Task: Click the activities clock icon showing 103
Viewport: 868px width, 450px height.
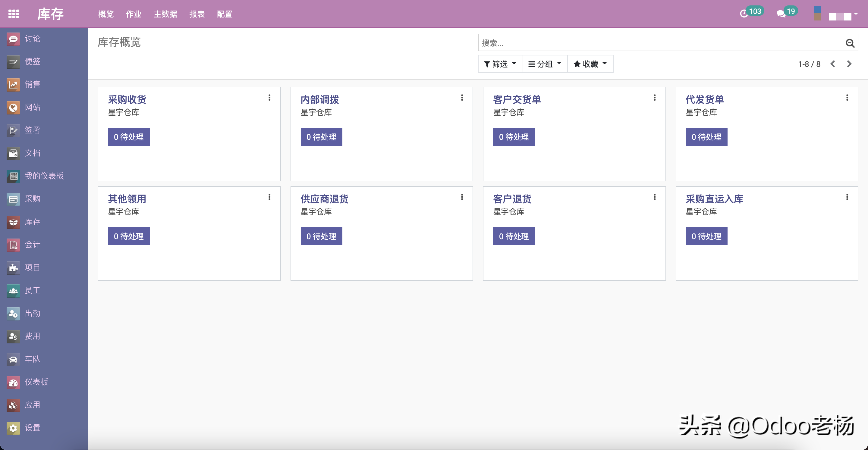Action: pyautogui.click(x=744, y=14)
